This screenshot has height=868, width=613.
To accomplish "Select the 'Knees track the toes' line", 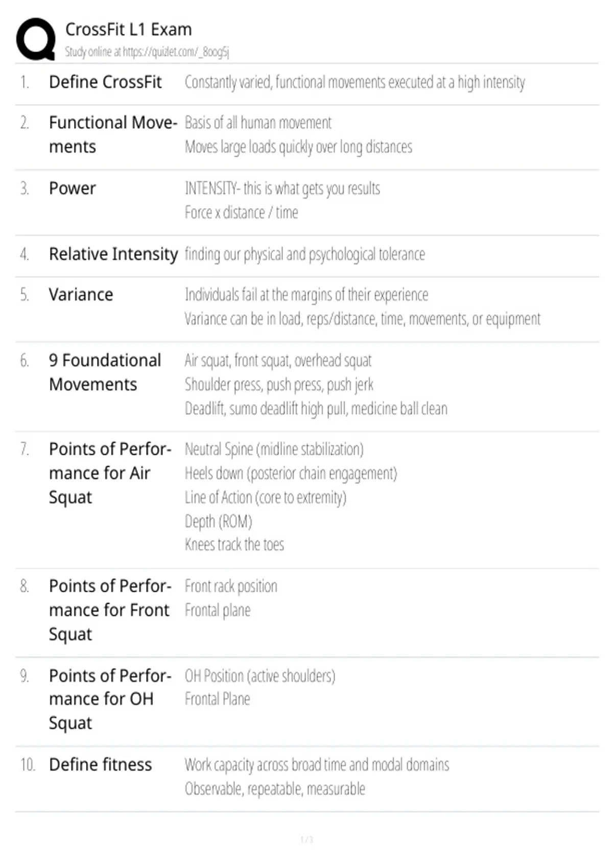I will 234,545.
